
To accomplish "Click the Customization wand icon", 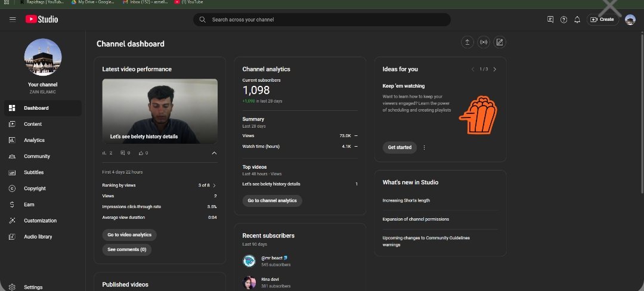I will [x=12, y=221].
